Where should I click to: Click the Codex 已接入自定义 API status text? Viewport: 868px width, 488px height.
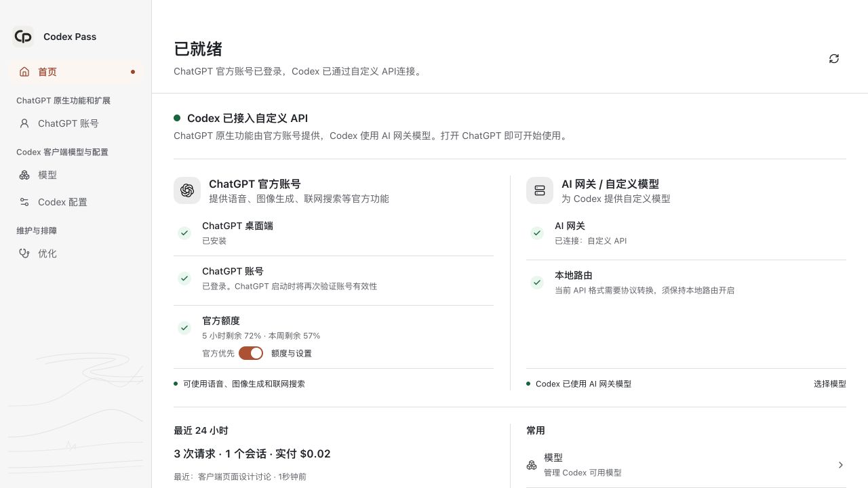click(248, 118)
